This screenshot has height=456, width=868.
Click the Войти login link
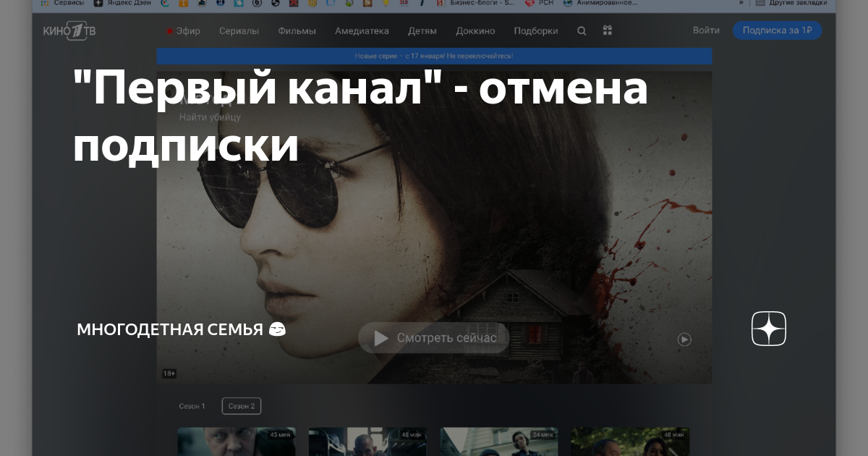point(706,30)
